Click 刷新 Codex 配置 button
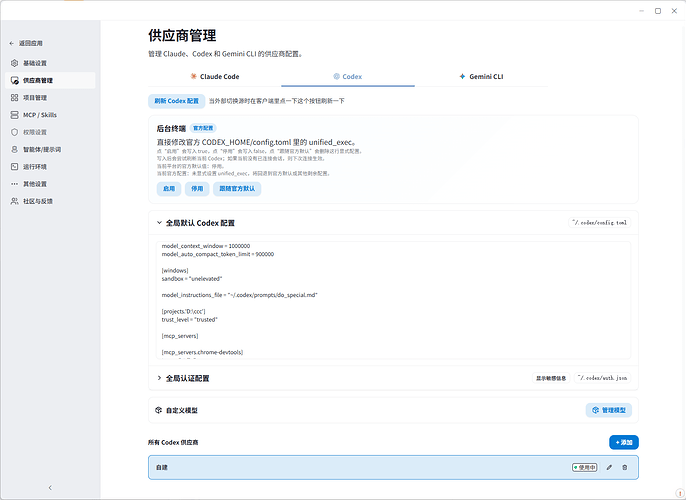 [176, 101]
